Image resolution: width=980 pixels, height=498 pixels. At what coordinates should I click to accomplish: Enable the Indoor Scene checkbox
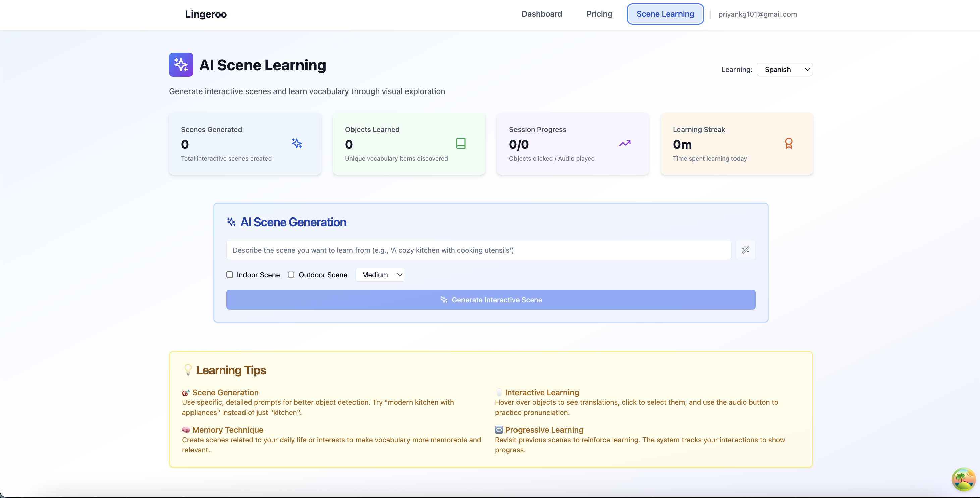[x=230, y=274]
